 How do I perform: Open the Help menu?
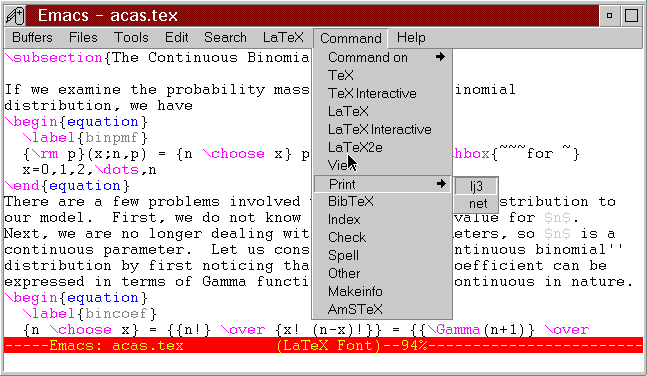tap(411, 38)
